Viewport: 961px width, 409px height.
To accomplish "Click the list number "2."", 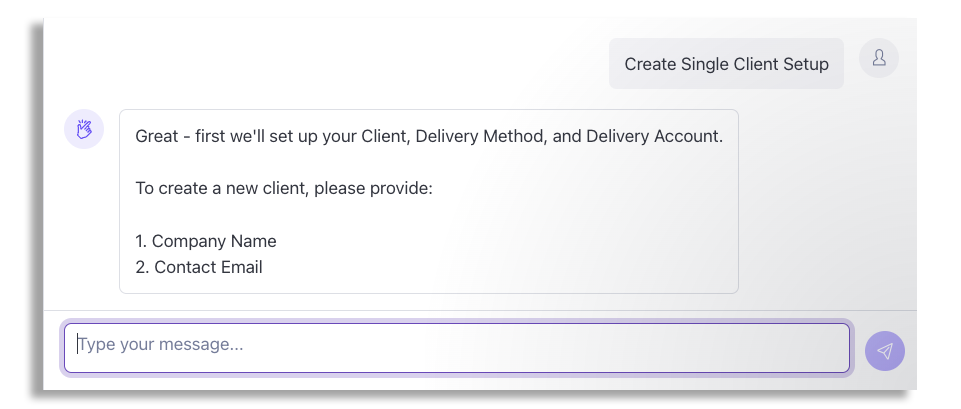I will (142, 267).
